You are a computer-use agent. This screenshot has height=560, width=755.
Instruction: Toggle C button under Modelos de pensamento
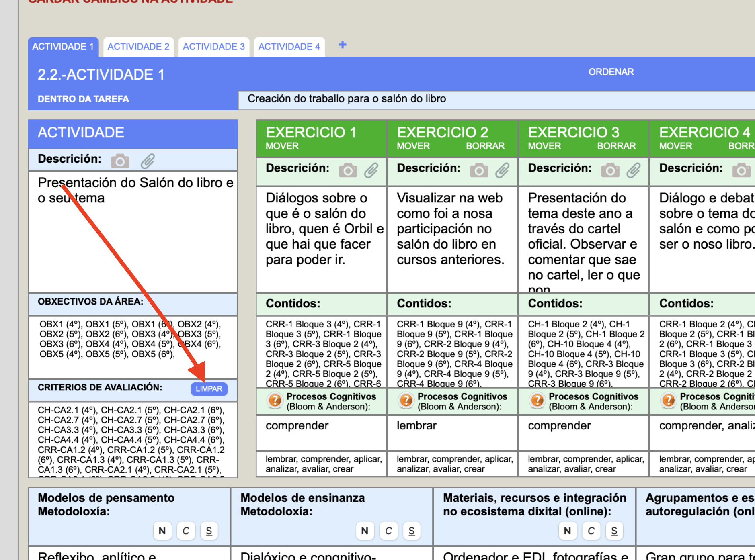[x=186, y=531]
